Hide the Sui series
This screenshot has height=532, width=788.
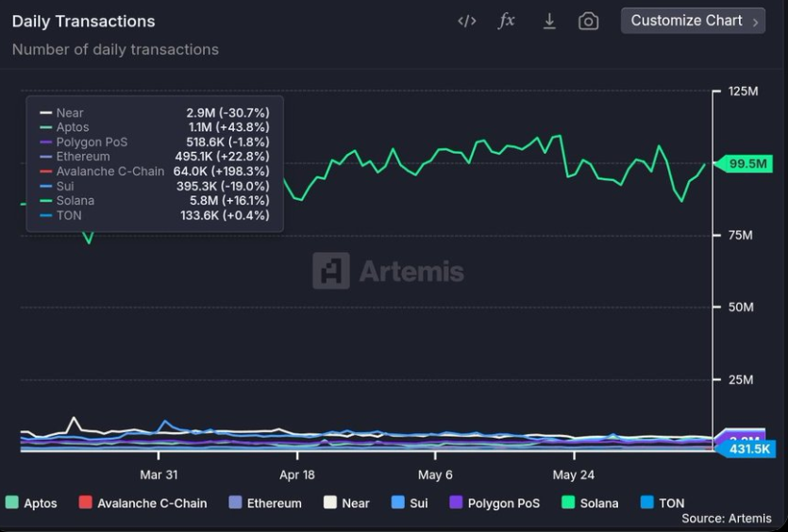click(x=410, y=503)
